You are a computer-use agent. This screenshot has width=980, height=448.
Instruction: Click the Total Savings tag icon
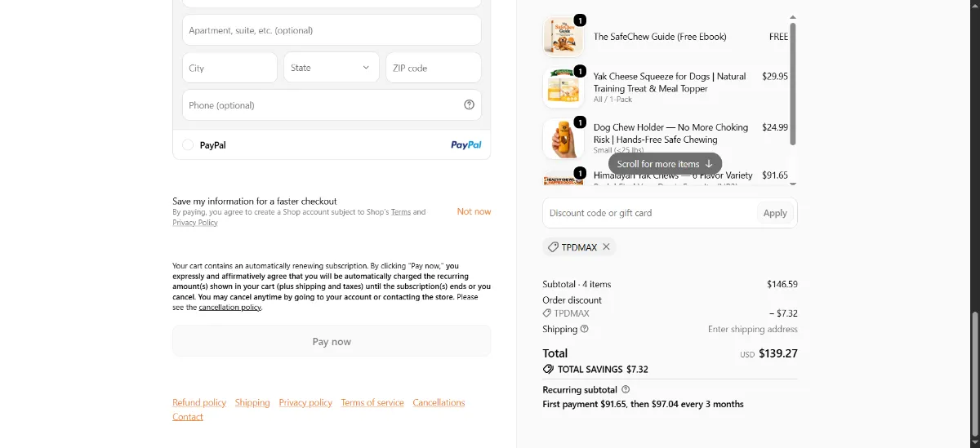coord(548,369)
